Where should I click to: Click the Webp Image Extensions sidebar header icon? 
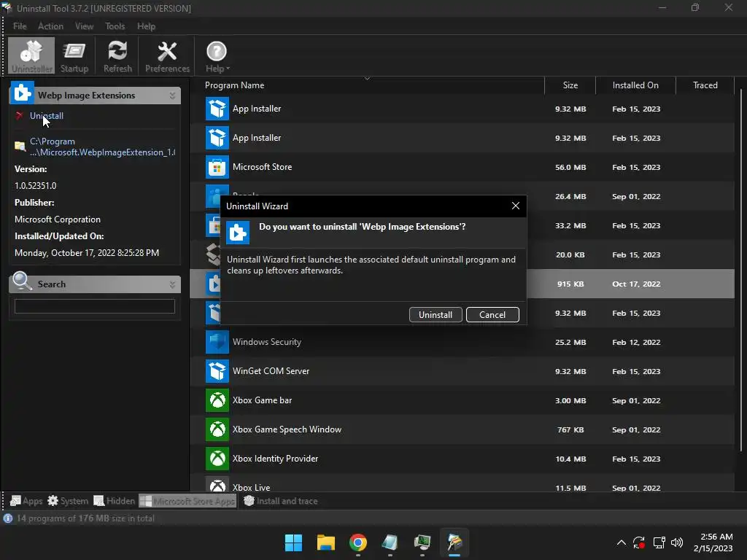pyautogui.click(x=22, y=93)
